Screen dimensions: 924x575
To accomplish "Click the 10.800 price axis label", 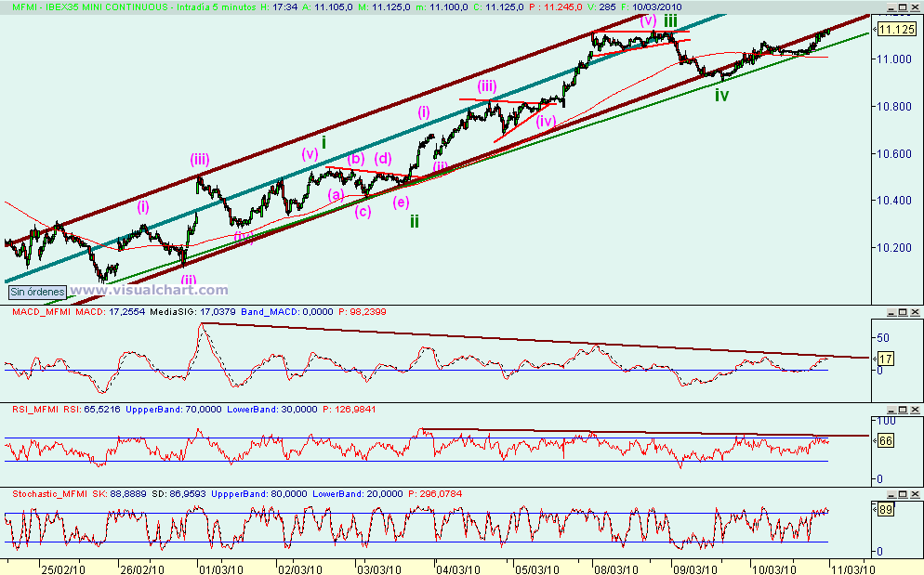I will point(894,107).
